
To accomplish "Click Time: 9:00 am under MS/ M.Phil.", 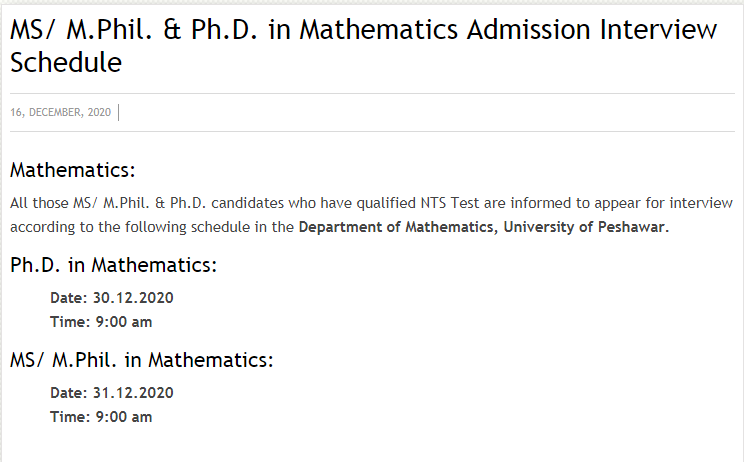I will (101, 417).
